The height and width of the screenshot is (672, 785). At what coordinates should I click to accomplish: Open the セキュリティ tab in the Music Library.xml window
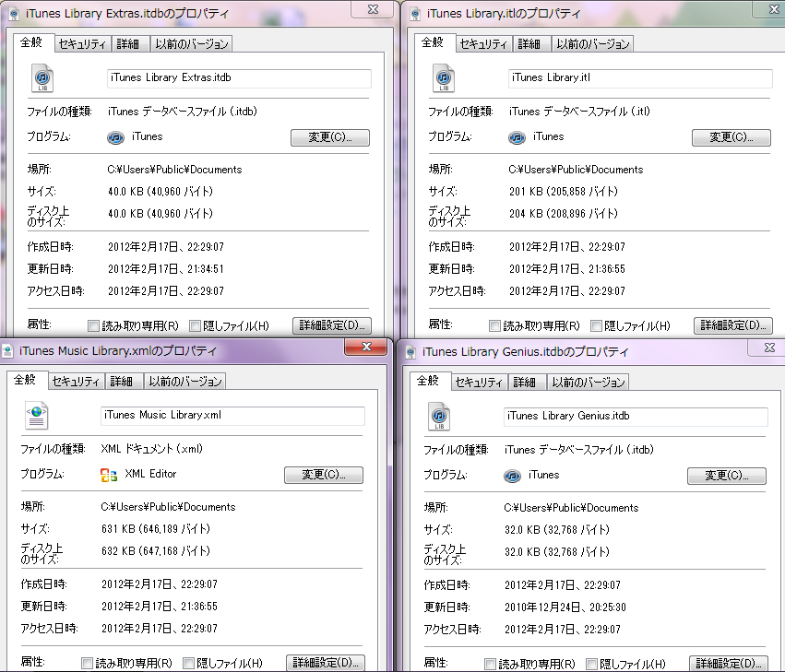click(76, 382)
